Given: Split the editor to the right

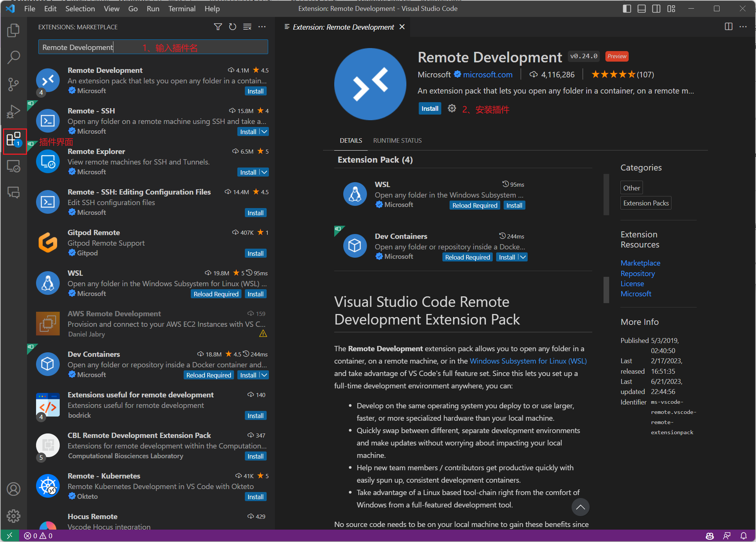Looking at the screenshot, I should (x=729, y=27).
